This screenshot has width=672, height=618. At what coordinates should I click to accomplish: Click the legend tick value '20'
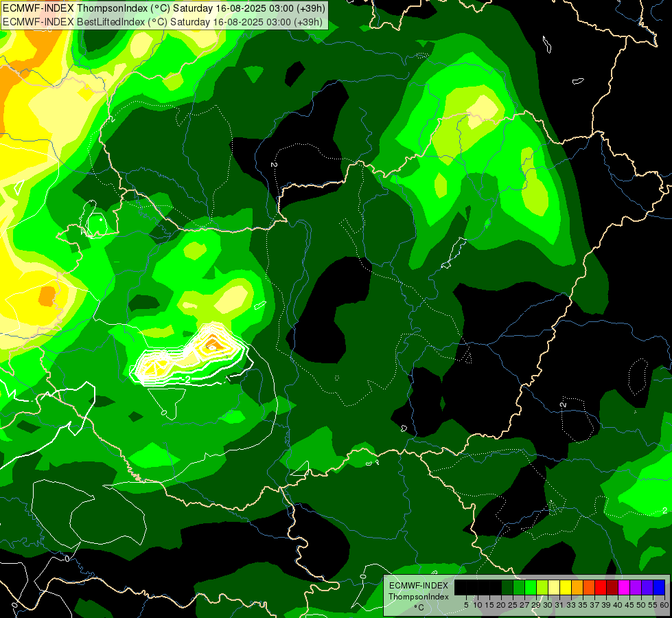[501, 605]
